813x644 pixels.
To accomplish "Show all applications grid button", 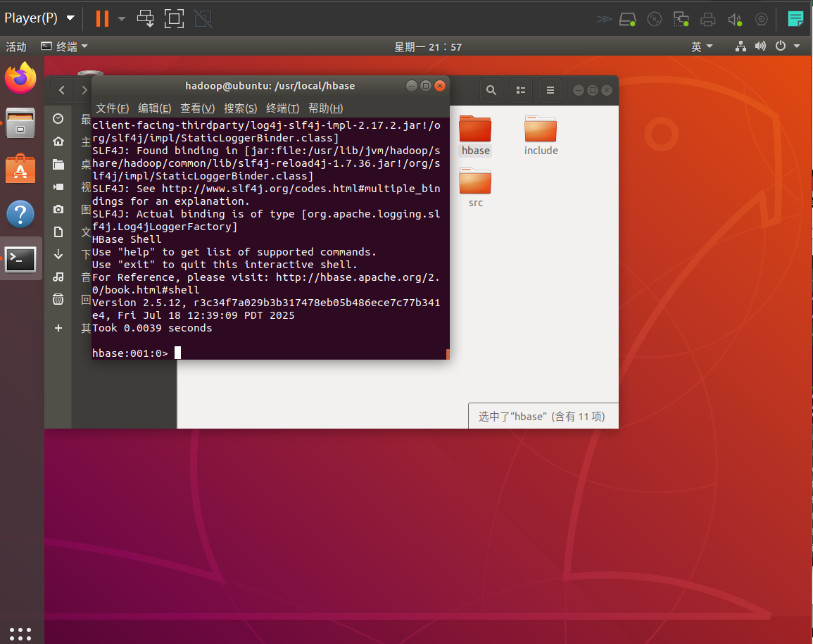I will [20, 633].
